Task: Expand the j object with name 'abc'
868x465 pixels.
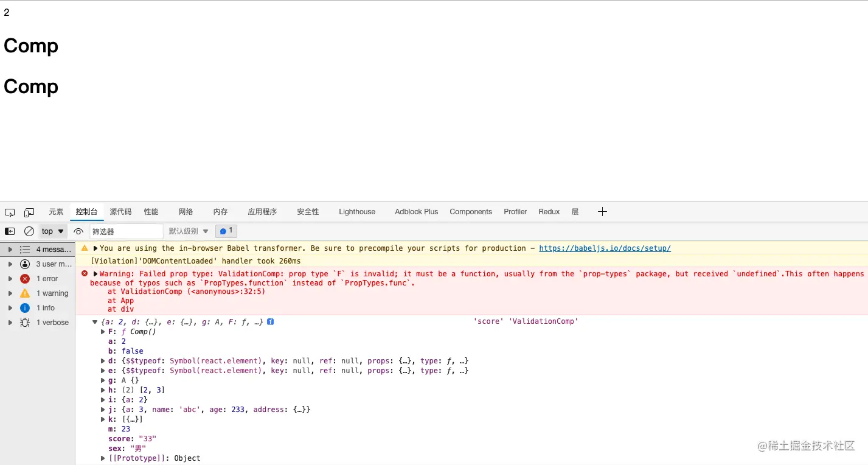Action: (103, 410)
